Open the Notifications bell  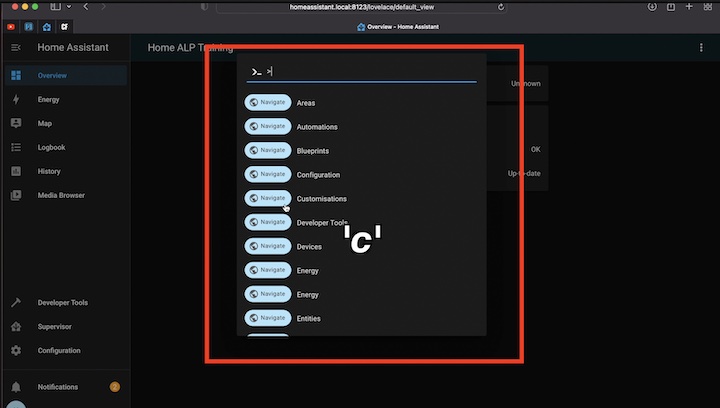tap(16, 387)
